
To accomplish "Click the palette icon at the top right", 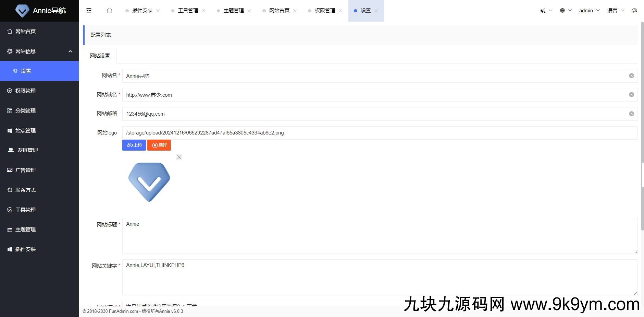I will point(634,11).
